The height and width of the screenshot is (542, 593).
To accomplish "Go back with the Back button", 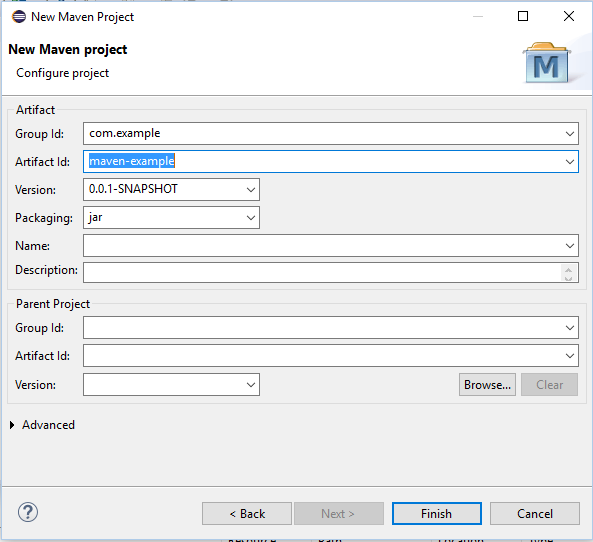I will (247, 514).
